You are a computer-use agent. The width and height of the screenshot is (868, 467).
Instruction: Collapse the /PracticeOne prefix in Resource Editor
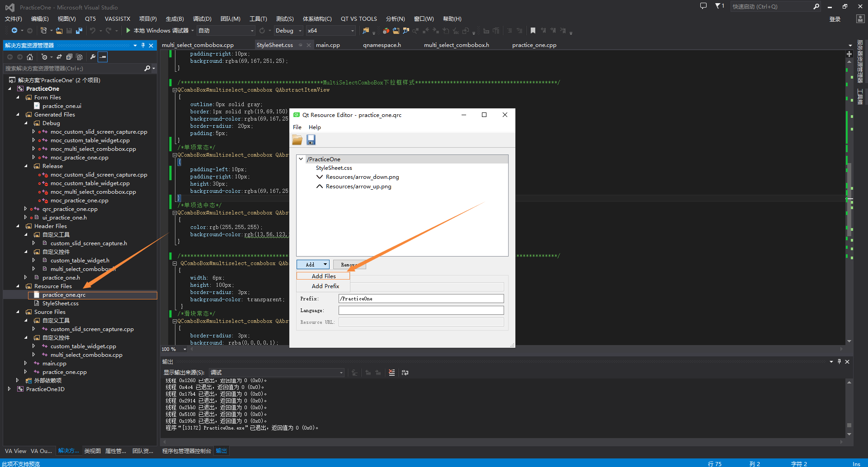coord(301,159)
